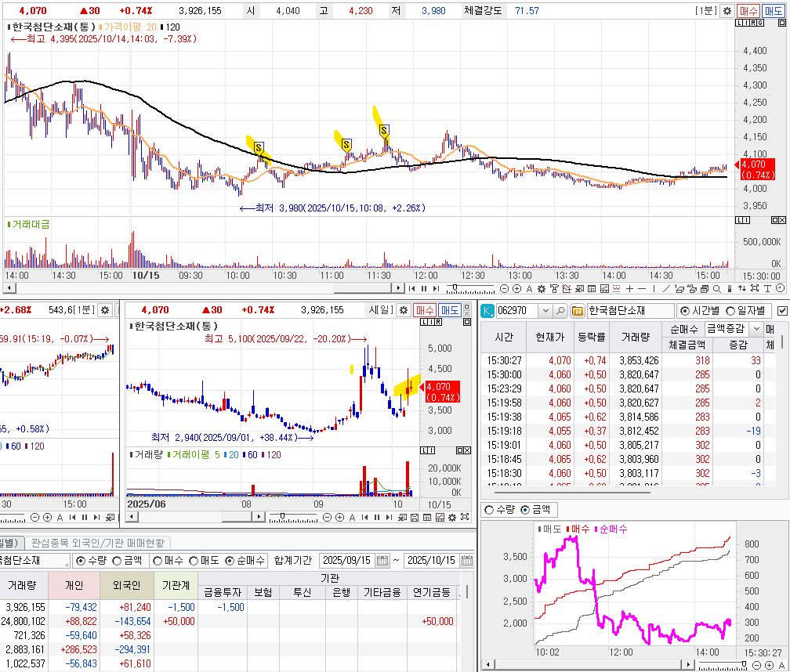Click the text A icon in main chart toolbar
This screenshot has height=672, width=790.
[530, 288]
